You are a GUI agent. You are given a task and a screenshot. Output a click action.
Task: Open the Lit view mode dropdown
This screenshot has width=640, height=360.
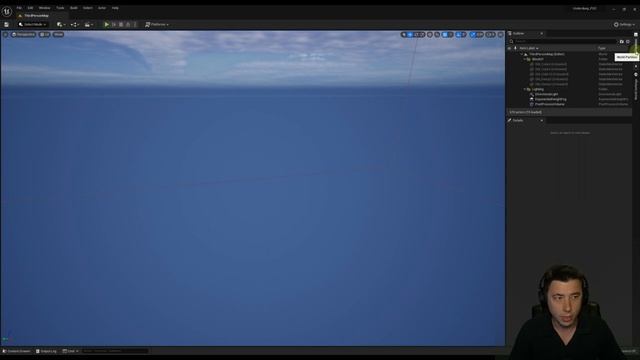tap(44, 35)
